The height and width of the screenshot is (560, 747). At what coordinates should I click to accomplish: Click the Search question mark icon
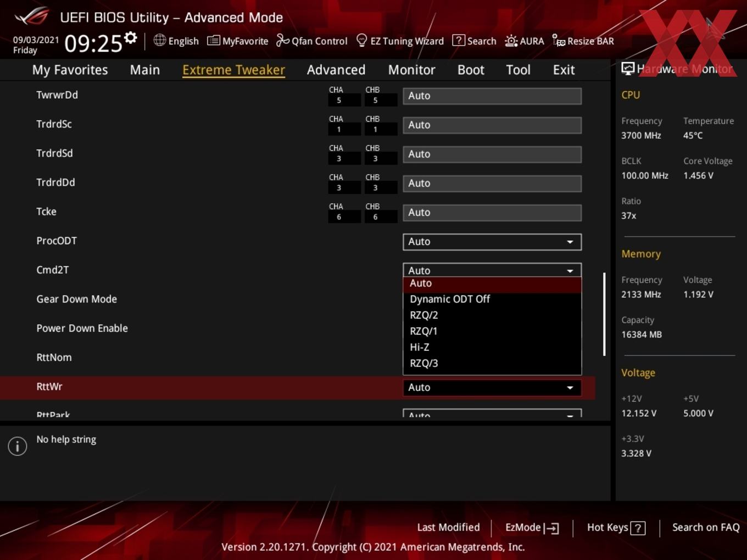pos(458,40)
